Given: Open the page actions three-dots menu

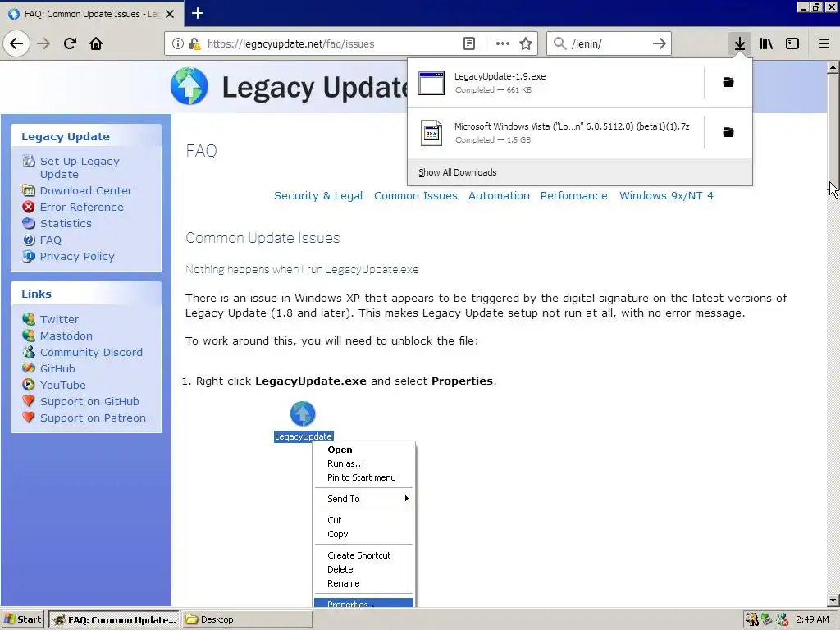Looking at the screenshot, I should tap(503, 44).
